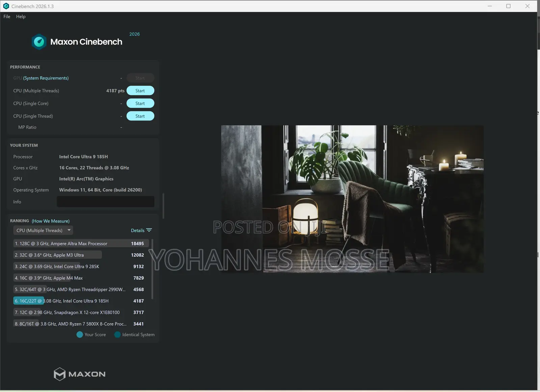
Task: Select the Apple M4 Max ranking row
Action: [81, 278]
